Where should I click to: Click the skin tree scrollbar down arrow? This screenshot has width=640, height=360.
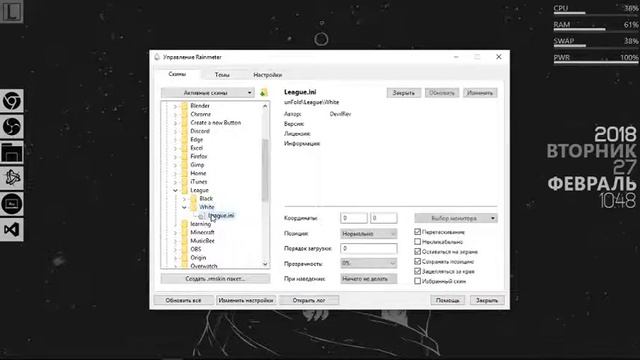[265, 264]
